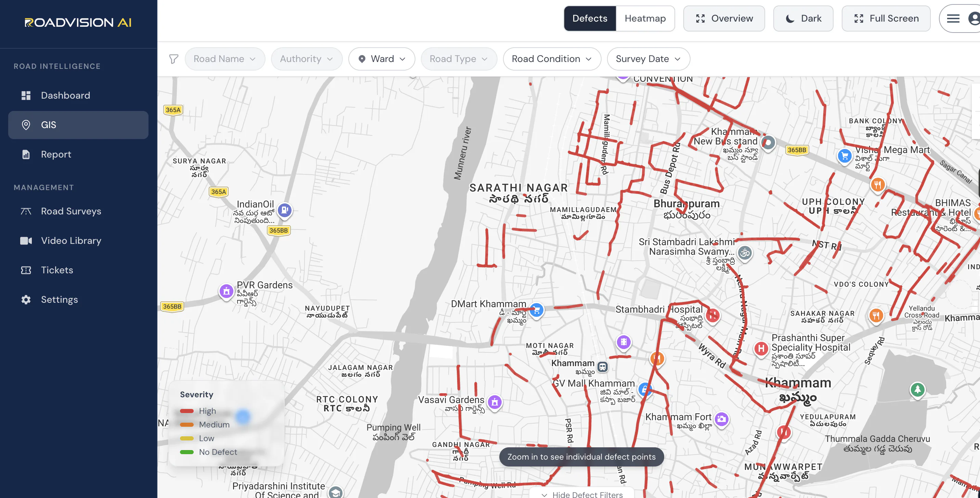Viewport: 980px width, 498px height.
Task: Open the Survey Date dropdown
Action: pyautogui.click(x=648, y=59)
